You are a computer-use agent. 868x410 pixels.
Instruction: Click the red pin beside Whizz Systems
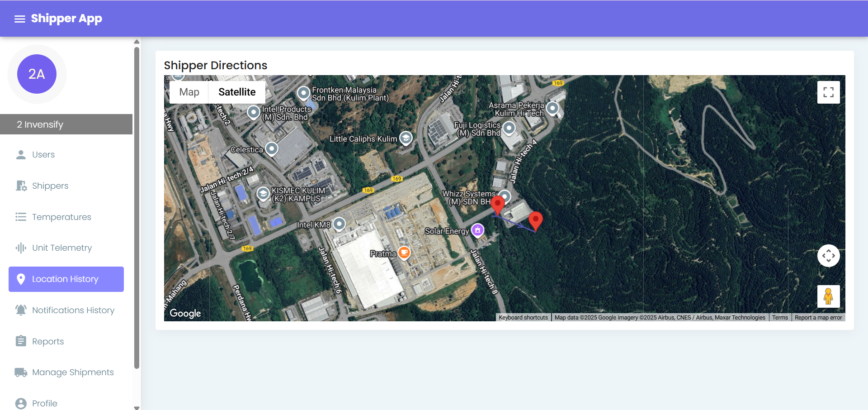coord(498,205)
